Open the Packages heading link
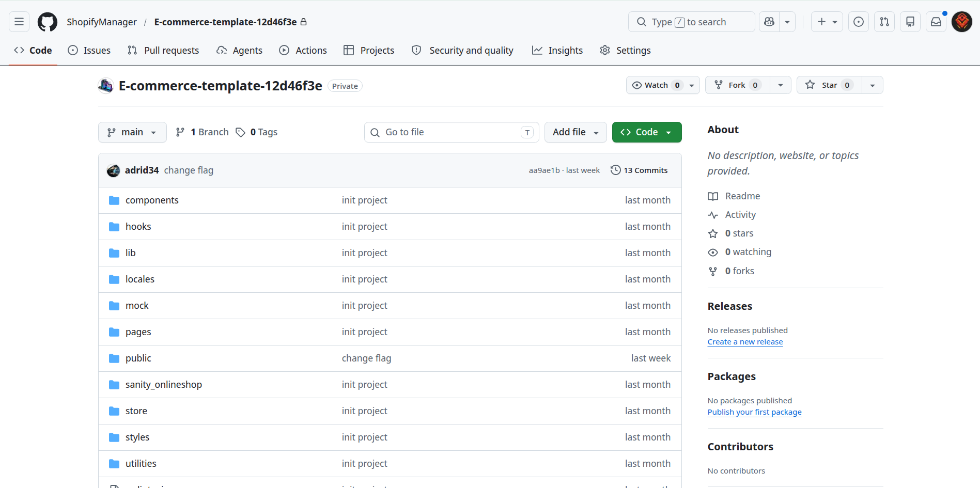The image size is (980, 488). 732,376
